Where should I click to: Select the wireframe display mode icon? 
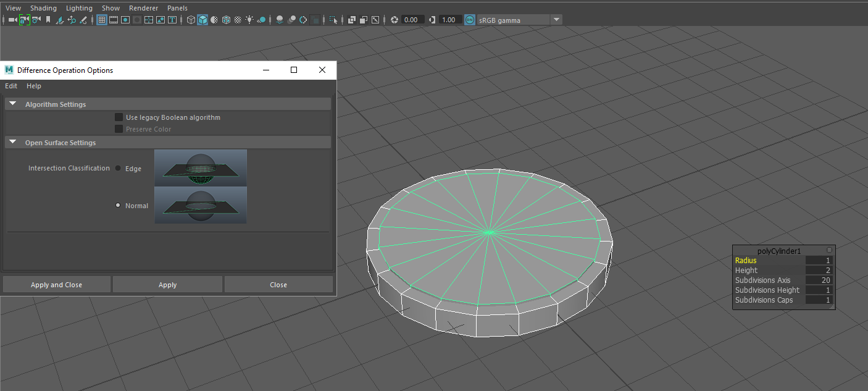191,19
